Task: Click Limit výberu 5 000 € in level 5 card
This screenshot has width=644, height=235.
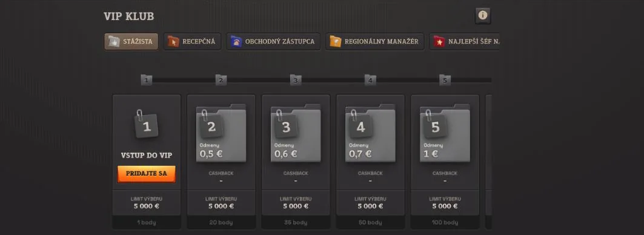Action: tap(445, 202)
